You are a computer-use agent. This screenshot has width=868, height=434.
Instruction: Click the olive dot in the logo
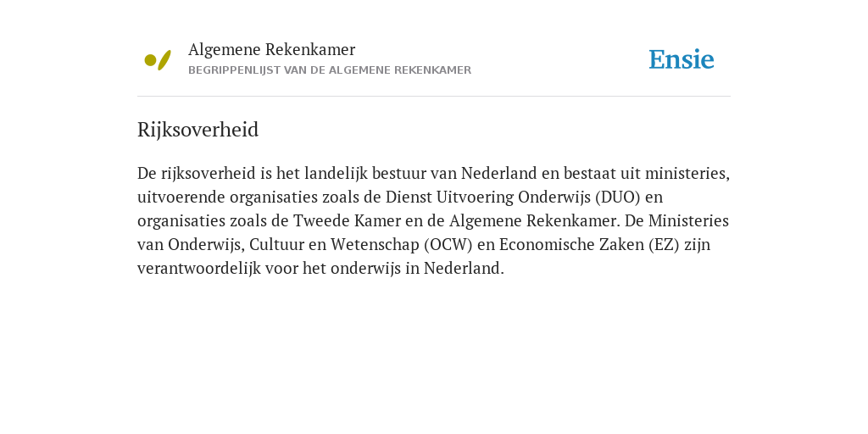[x=150, y=60]
